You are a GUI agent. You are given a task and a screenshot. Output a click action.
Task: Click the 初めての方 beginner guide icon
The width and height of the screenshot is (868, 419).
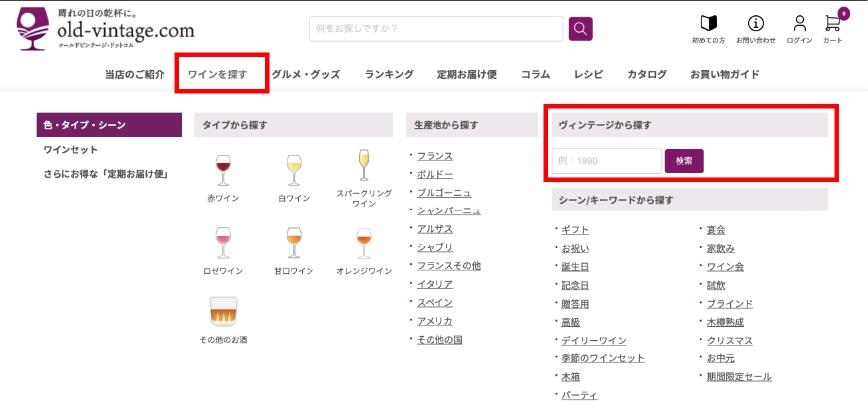pos(708,23)
